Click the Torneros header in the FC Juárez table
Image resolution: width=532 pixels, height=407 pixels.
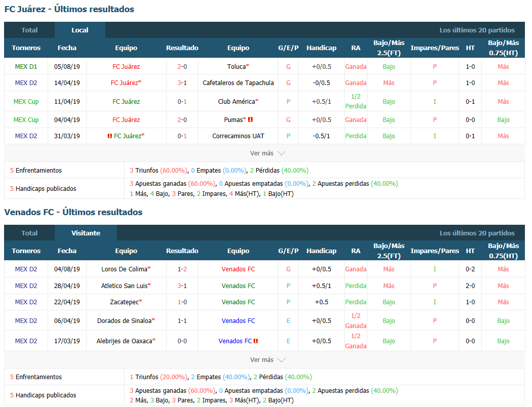point(26,48)
